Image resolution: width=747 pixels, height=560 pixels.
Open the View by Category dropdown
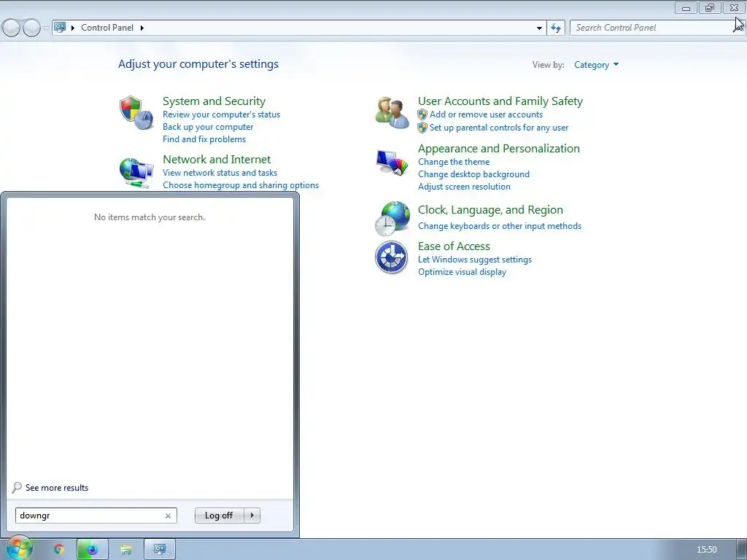tap(597, 65)
